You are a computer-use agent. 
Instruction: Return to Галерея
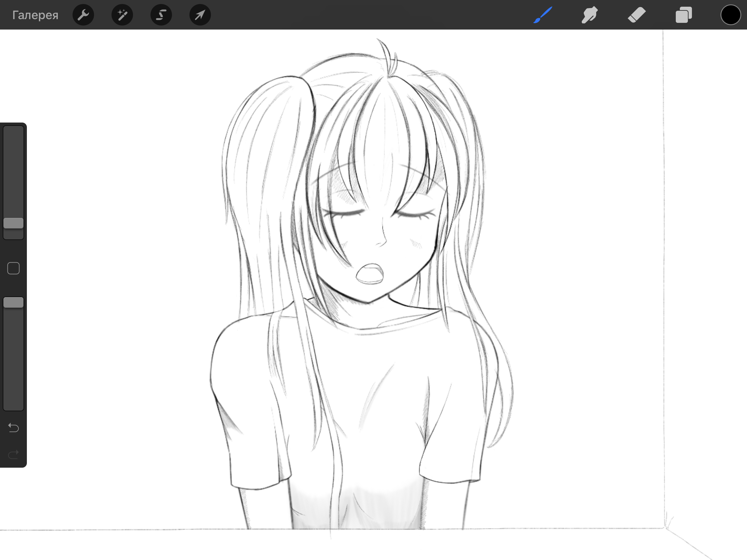point(35,15)
